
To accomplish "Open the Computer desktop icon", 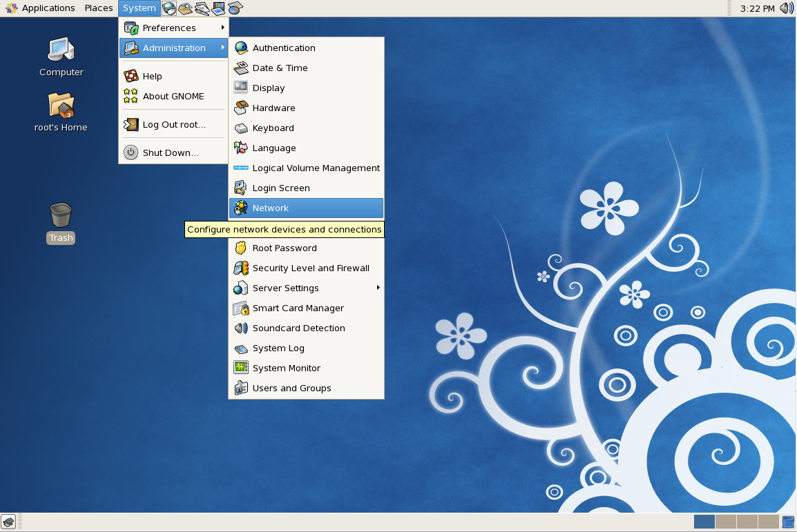I will [x=61, y=55].
